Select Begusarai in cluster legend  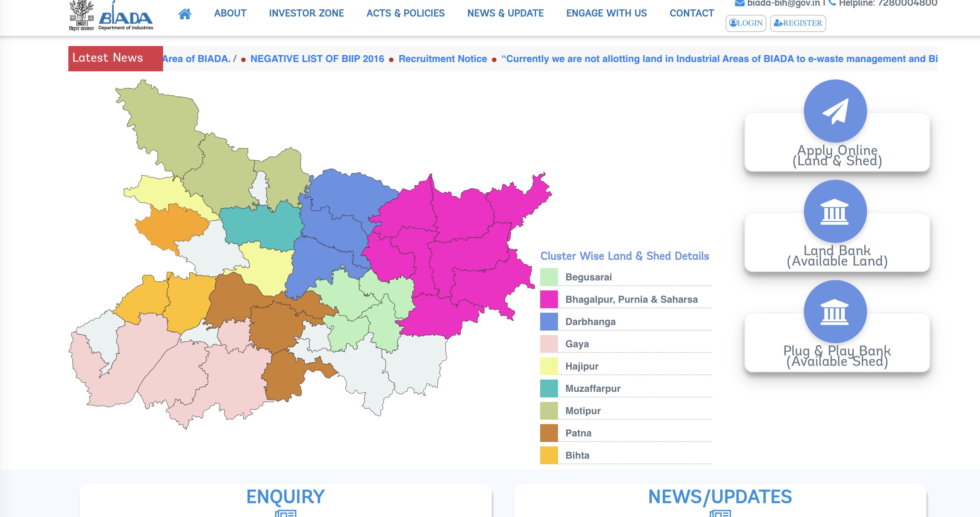point(588,277)
